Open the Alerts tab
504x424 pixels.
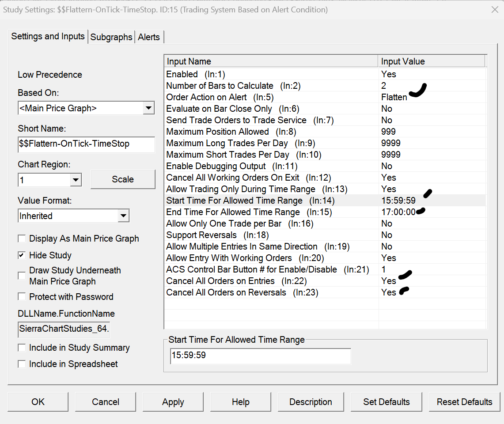[149, 37]
